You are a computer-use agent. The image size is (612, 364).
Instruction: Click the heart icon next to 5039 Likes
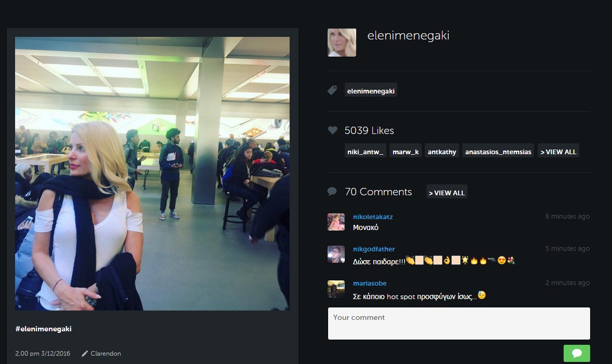pos(333,130)
